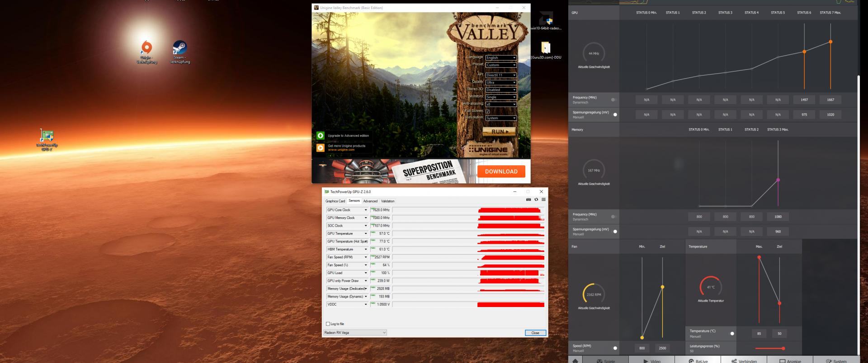
Task: Toggle the GPU Frequency Dynamisch switch
Action: click(613, 100)
